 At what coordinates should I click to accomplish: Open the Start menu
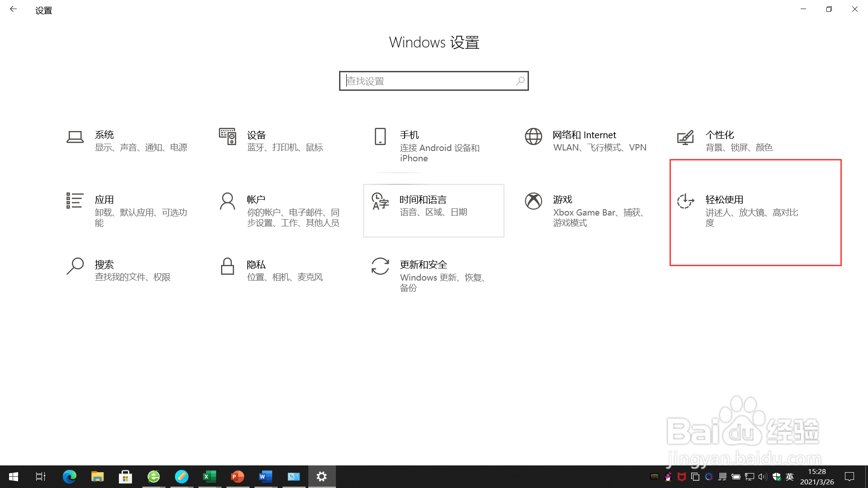tap(13, 476)
